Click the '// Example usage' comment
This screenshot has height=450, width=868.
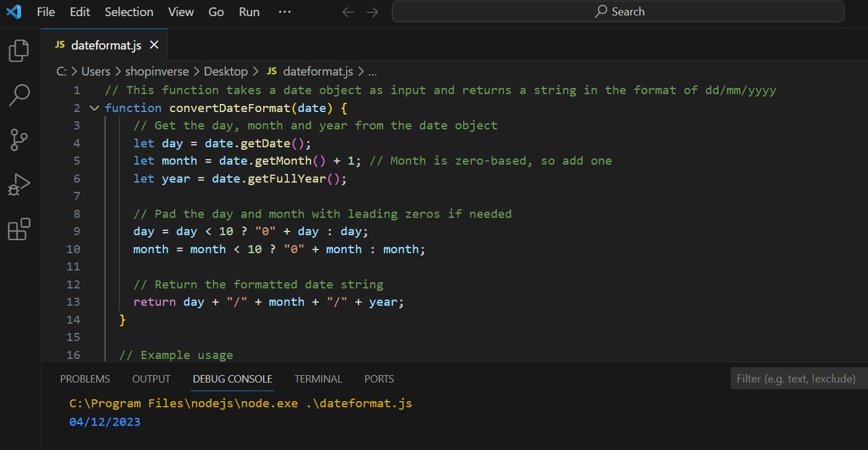tap(176, 355)
